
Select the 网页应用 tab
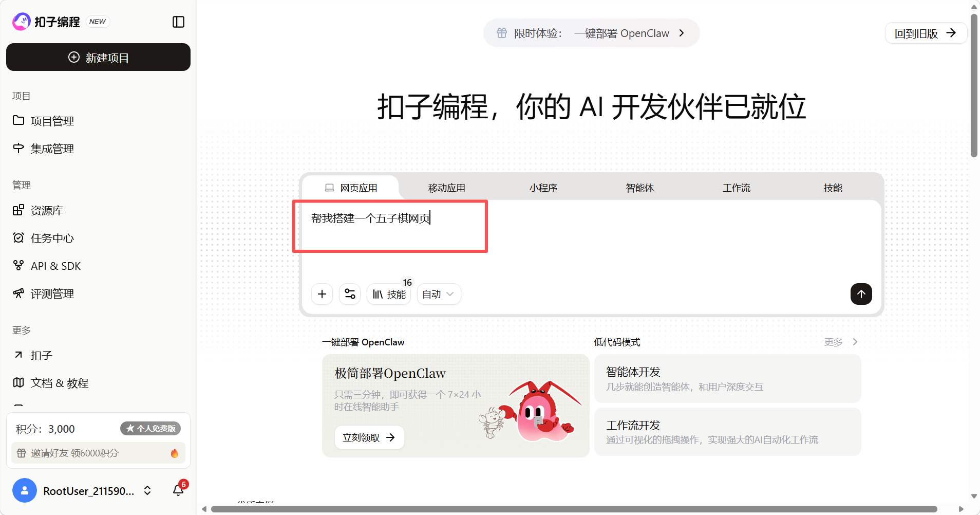[x=351, y=188]
